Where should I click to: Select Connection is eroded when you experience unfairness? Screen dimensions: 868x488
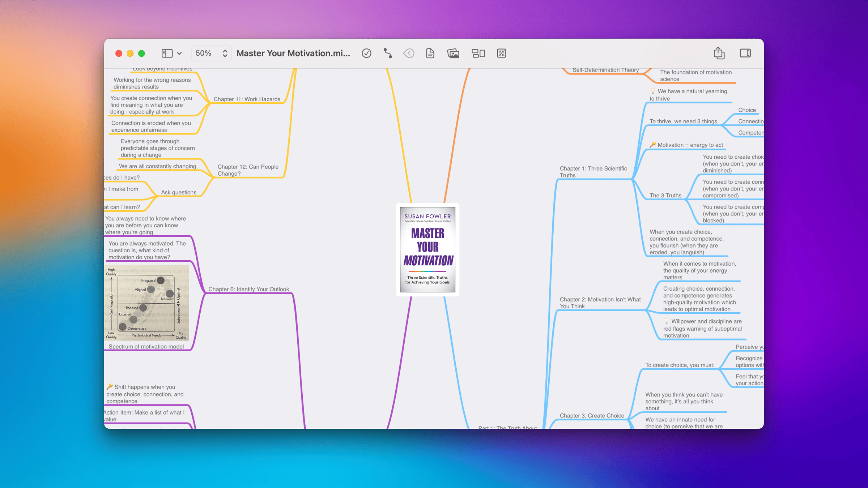click(151, 126)
